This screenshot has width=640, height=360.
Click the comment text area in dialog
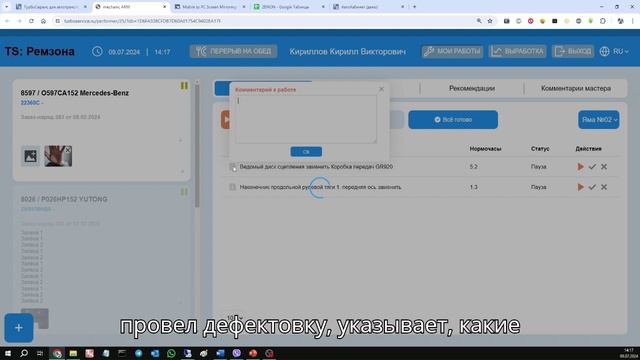point(306,119)
